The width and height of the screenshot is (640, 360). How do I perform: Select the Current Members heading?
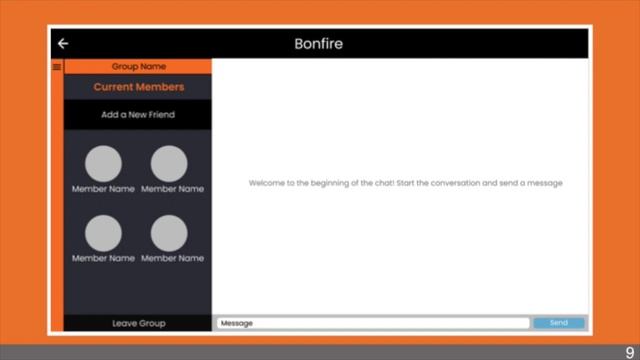click(138, 87)
